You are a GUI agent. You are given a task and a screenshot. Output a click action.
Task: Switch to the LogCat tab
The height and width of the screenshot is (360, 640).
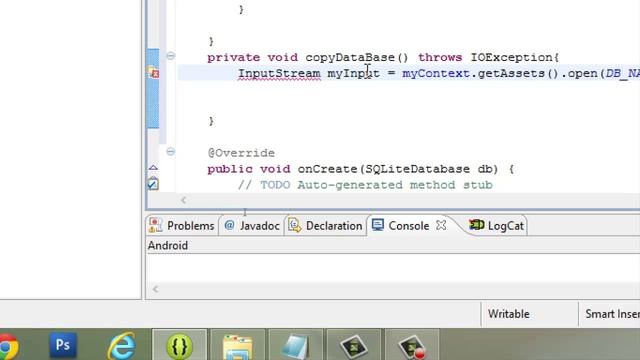[x=496, y=226]
